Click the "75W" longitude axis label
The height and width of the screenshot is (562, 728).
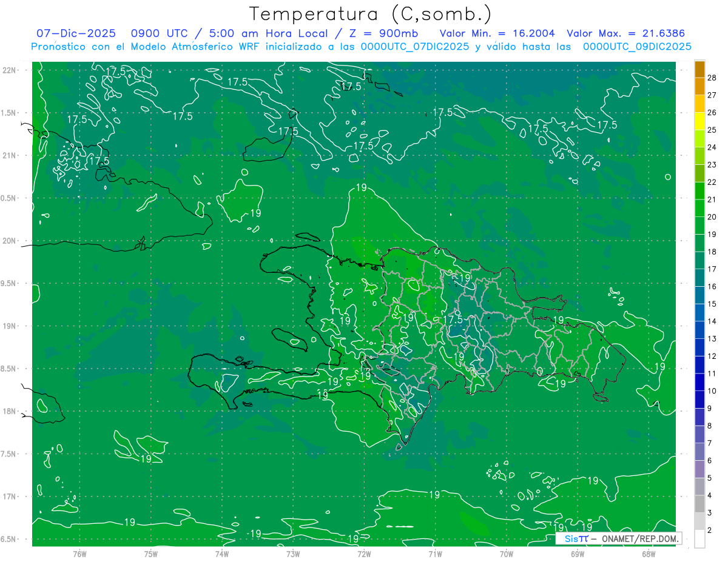click(150, 554)
